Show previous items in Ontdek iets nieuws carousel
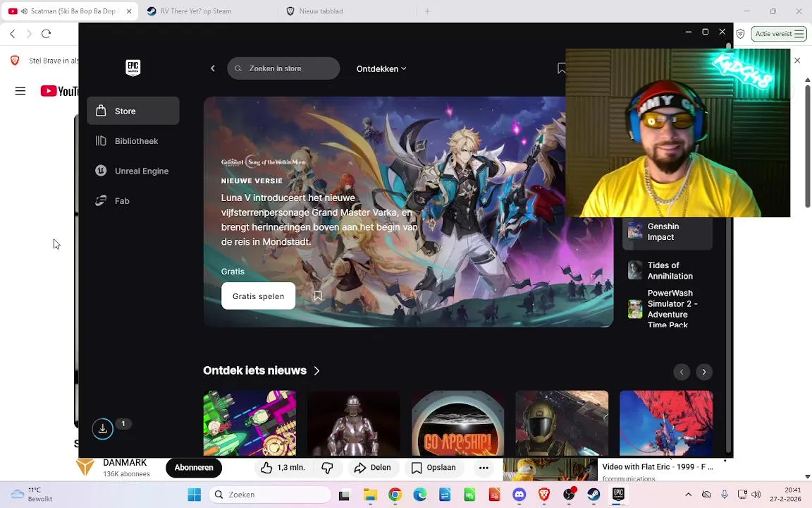The width and height of the screenshot is (812, 508). (x=682, y=372)
